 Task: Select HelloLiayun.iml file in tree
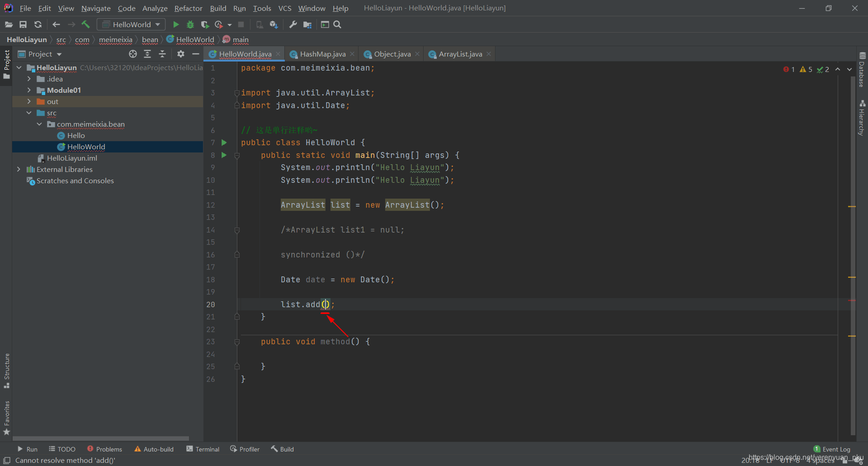[x=72, y=158]
